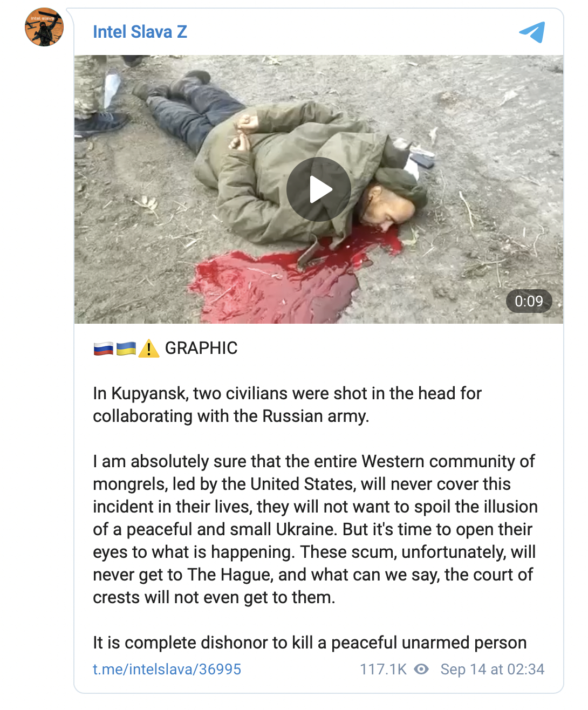
Task: Click the Telegram paper plane icon
Action: [x=532, y=32]
